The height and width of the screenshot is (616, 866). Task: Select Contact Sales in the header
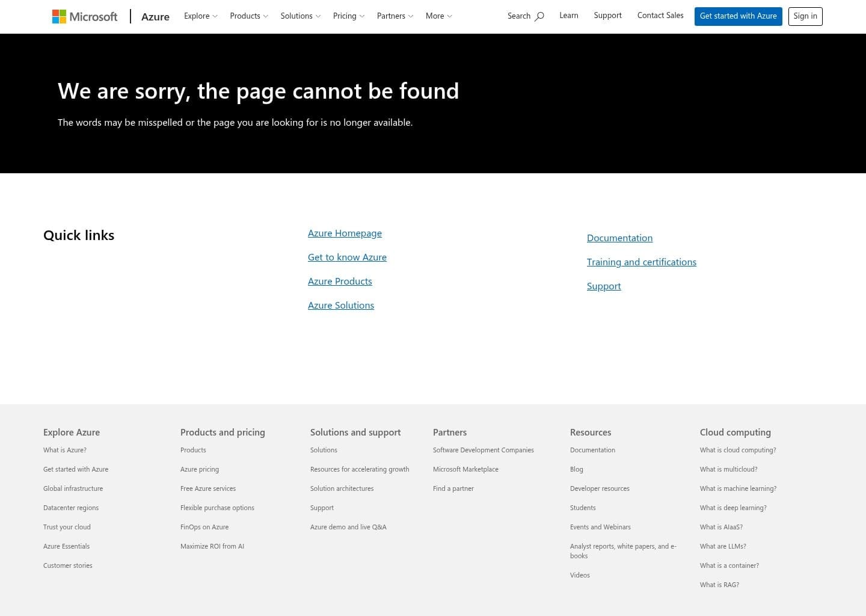coord(660,16)
